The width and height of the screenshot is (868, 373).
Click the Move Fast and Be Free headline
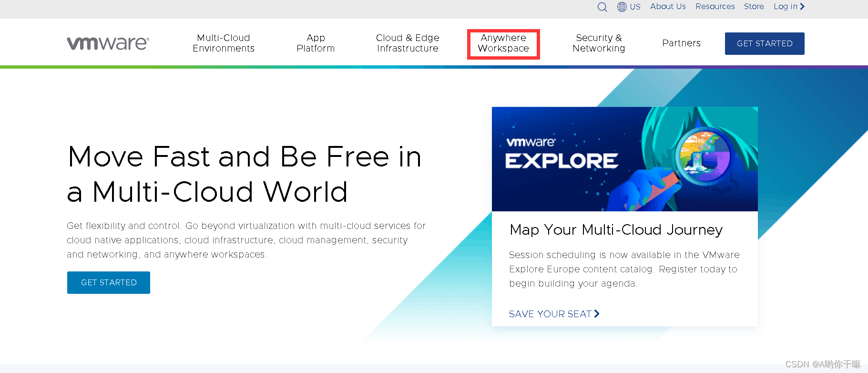245,174
